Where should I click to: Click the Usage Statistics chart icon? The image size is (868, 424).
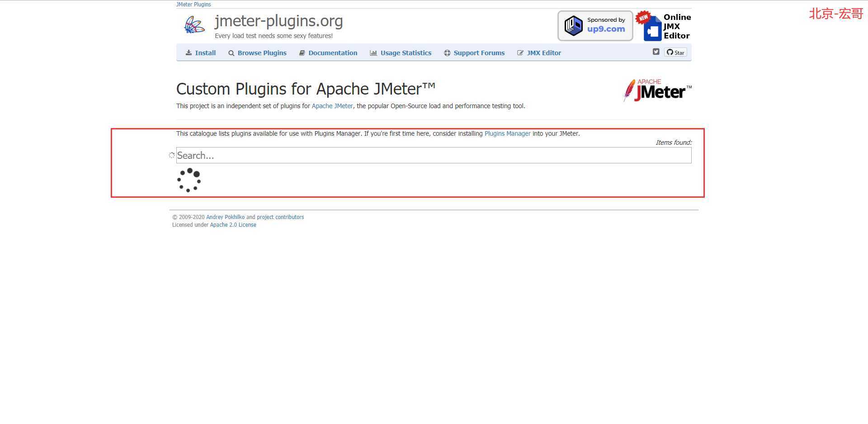[373, 53]
